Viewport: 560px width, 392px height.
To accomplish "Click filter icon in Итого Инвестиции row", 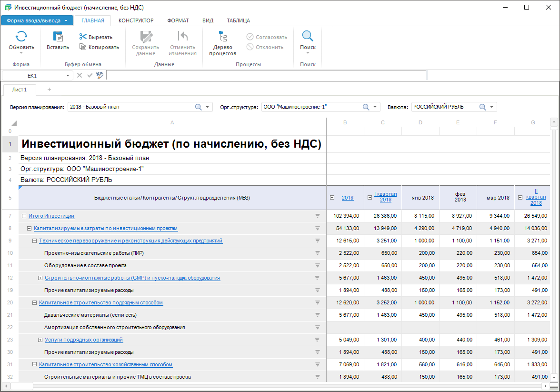I will point(318,216).
